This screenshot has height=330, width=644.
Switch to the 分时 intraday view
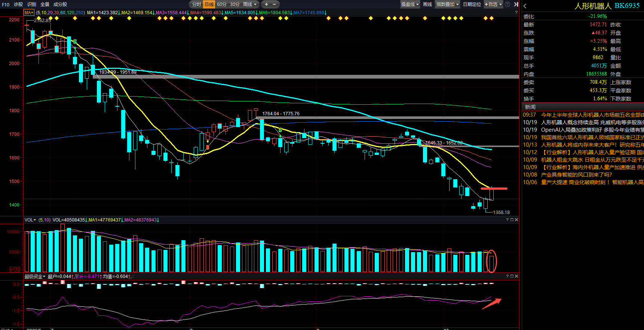(197, 4)
